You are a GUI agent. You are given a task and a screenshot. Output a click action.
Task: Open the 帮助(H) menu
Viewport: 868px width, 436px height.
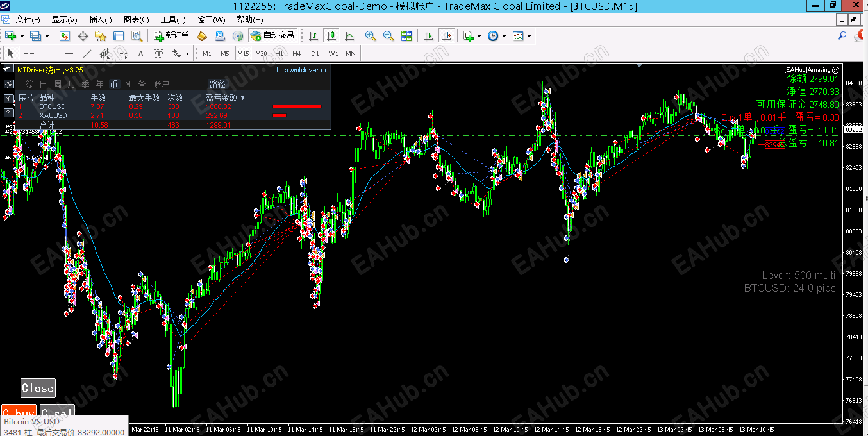point(250,20)
